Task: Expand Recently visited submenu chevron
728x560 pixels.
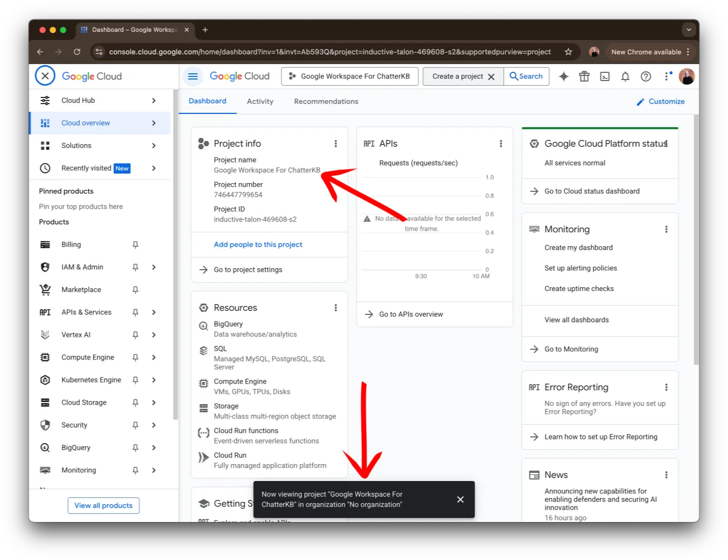Action: tap(154, 168)
